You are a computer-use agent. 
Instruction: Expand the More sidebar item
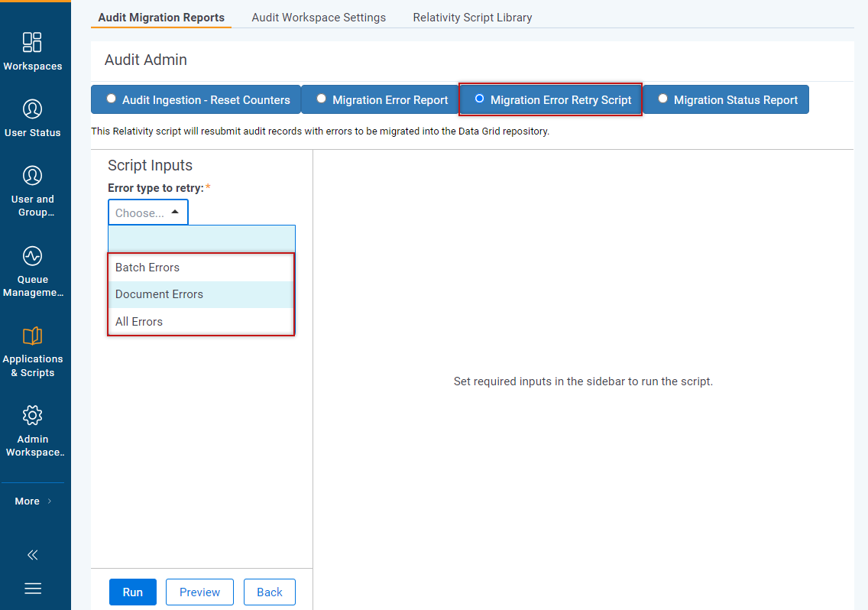tap(33, 501)
